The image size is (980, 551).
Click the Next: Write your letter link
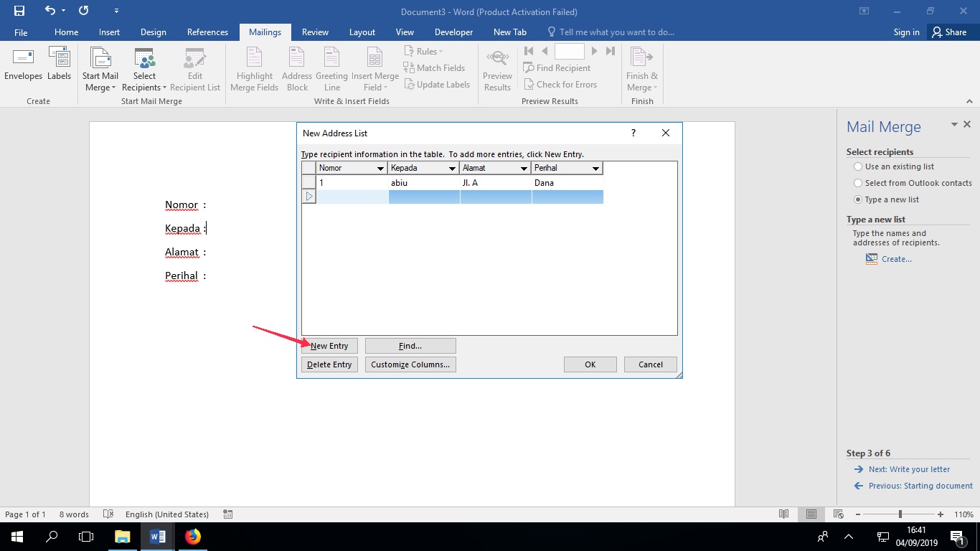click(x=909, y=469)
